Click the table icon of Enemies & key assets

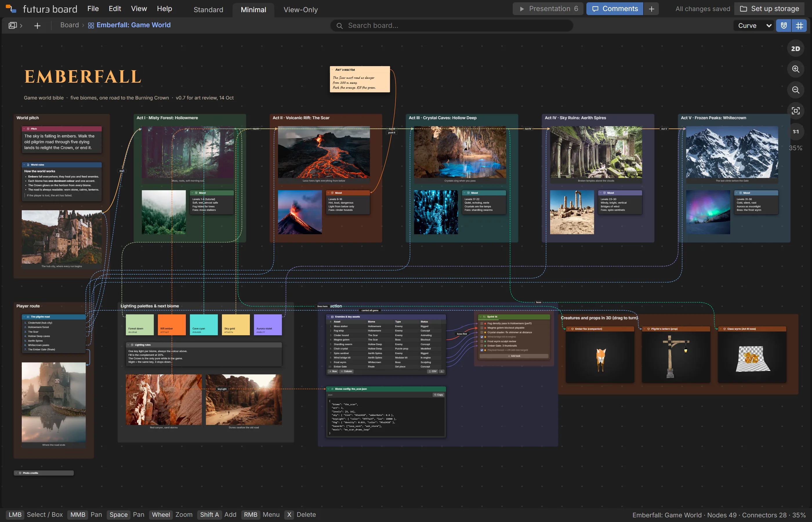click(332, 317)
